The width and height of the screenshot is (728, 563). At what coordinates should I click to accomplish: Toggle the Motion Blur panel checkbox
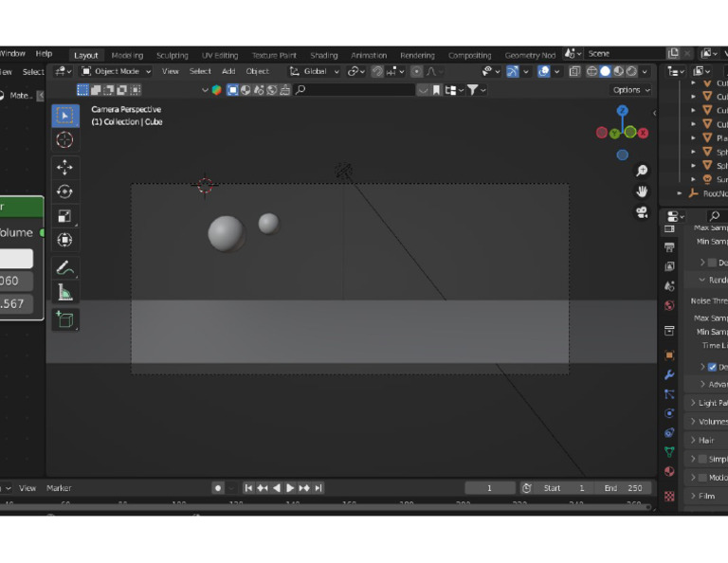[x=702, y=478]
